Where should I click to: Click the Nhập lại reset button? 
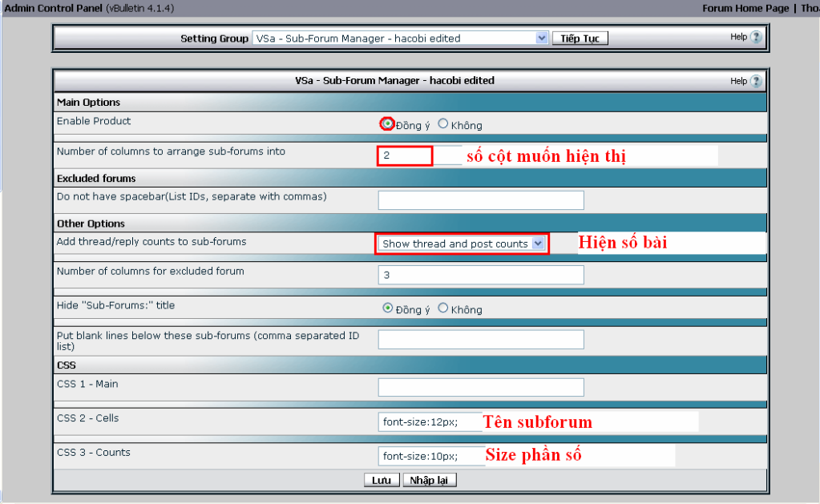pyautogui.click(x=430, y=480)
